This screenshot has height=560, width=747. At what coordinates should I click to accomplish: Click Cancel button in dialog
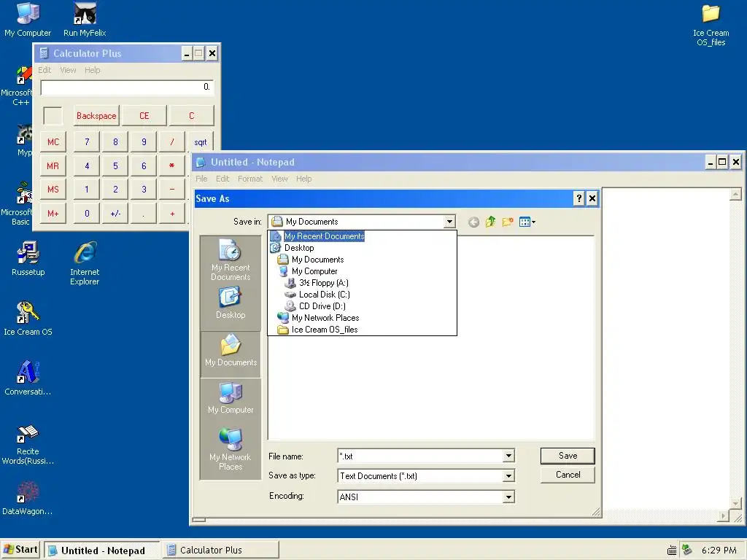[568, 475]
